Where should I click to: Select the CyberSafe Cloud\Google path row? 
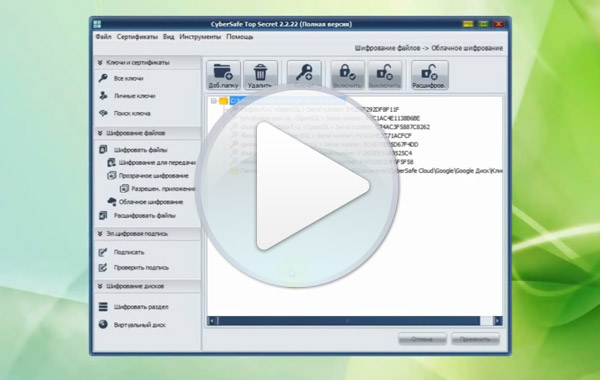365,171
